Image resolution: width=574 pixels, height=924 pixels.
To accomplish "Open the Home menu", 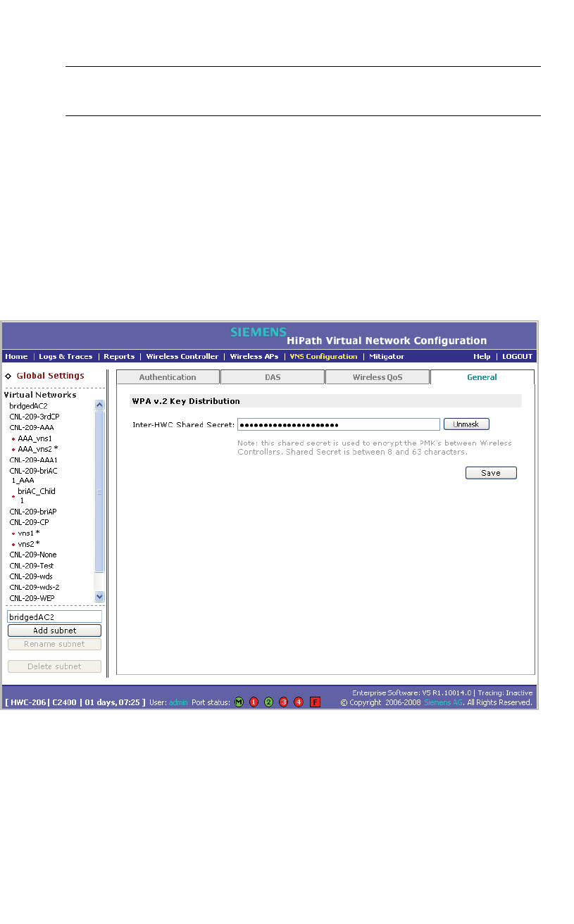I will point(16,357).
